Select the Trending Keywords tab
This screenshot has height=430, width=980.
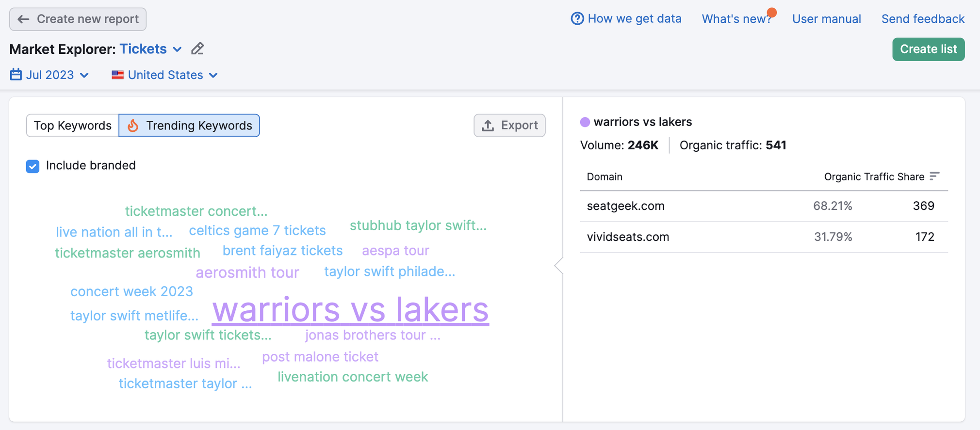(x=189, y=126)
